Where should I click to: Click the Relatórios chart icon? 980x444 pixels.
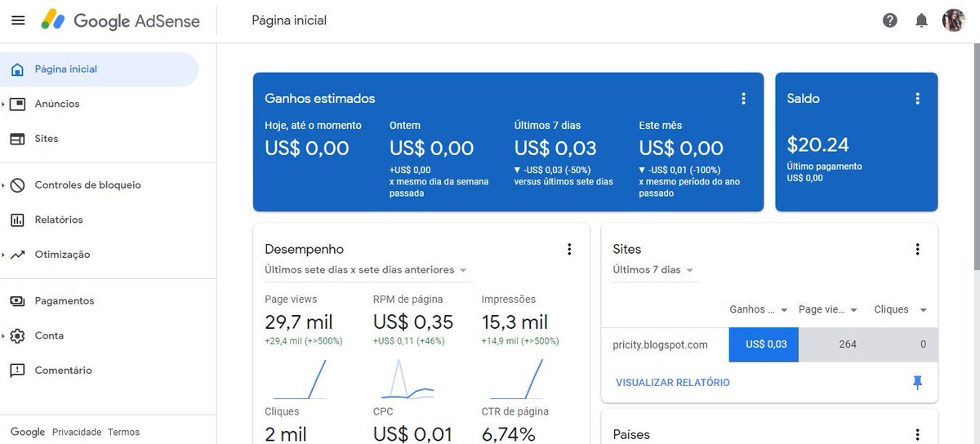click(x=17, y=220)
